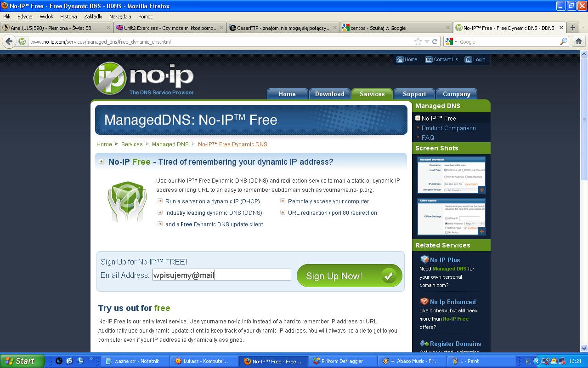Switch to wazne str Notatnik on the taskbar
This screenshot has width=588, height=368.
pyautogui.click(x=135, y=361)
